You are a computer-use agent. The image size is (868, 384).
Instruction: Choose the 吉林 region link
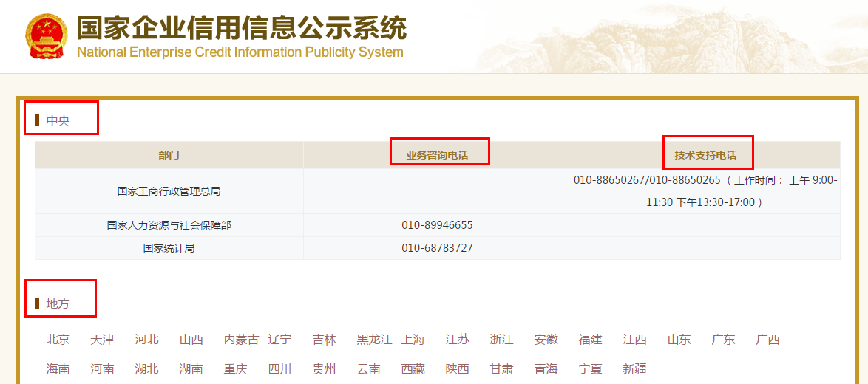(325, 339)
